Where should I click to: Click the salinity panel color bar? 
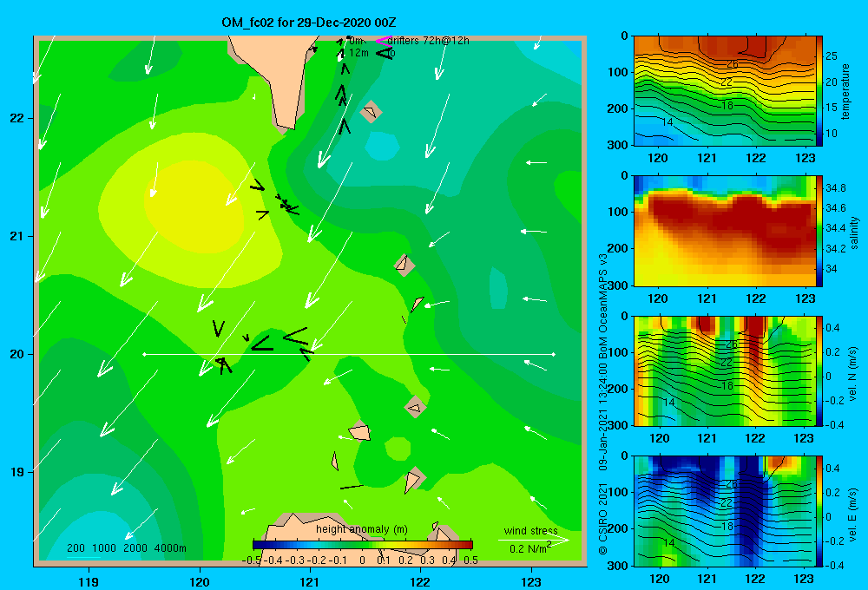coord(819,232)
